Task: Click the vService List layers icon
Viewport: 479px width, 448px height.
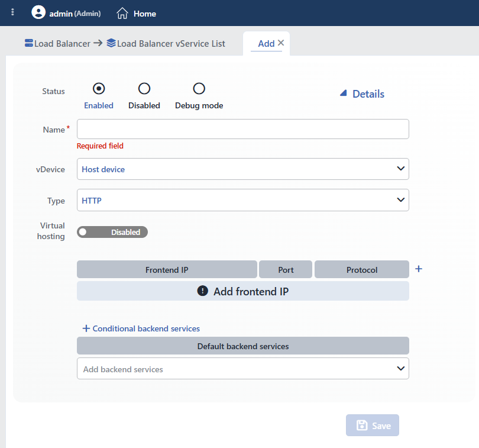Action: (x=111, y=43)
